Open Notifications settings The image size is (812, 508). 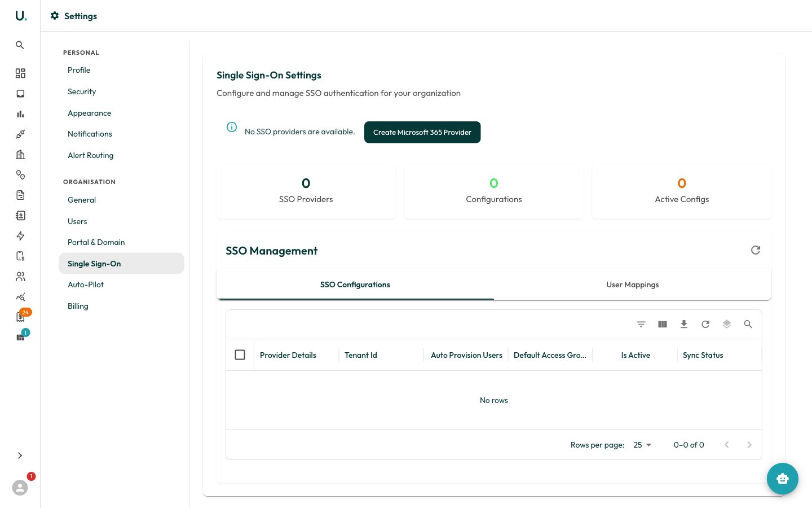point(121,134)
